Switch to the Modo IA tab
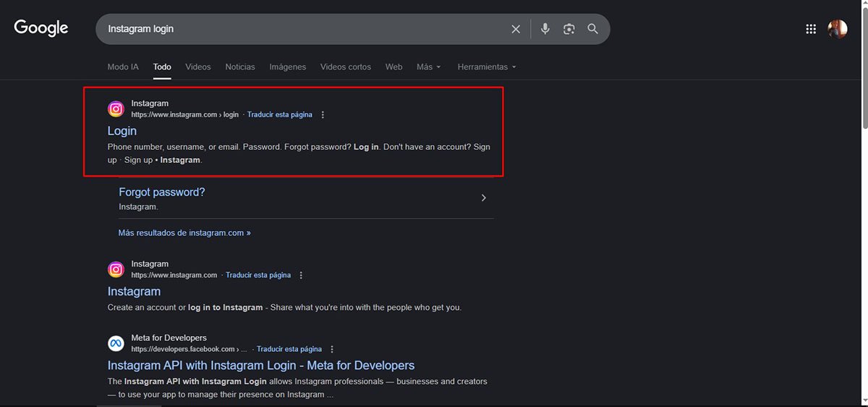 123,67
